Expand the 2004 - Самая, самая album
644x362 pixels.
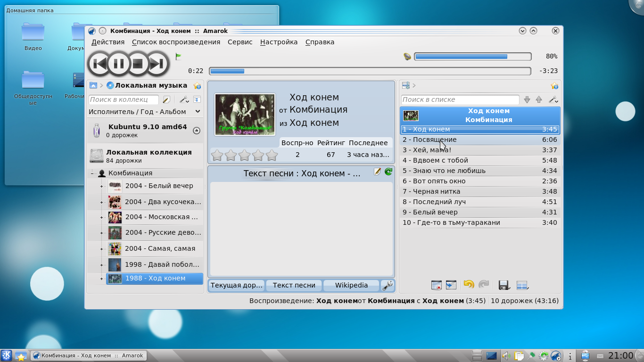[x=101, y=249]
